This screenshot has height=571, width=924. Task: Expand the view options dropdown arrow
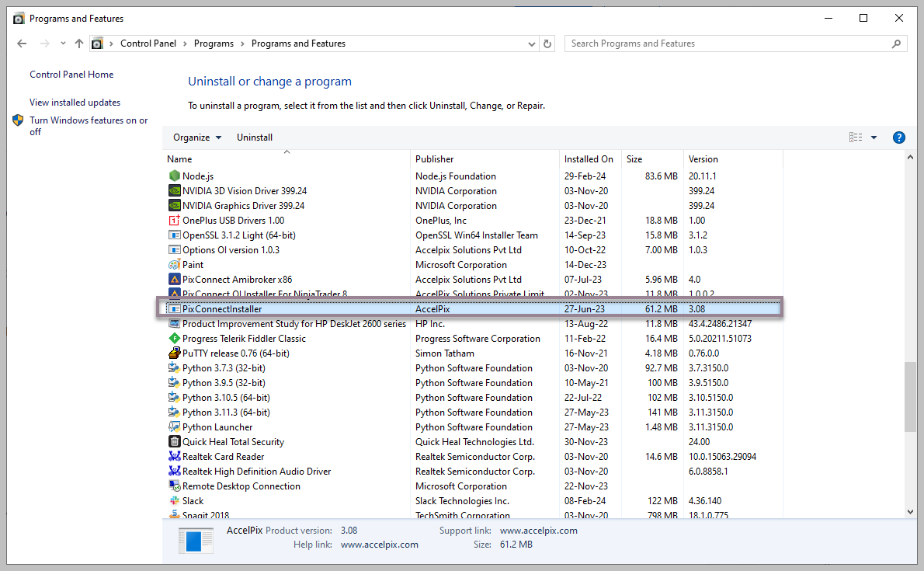click(874, 138)
